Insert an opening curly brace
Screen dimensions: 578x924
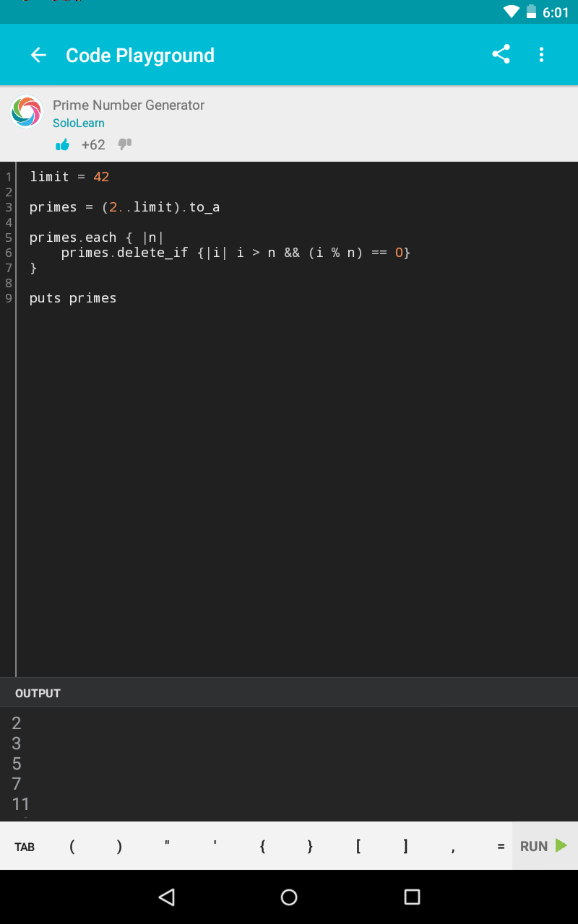[x=262, y=847]
